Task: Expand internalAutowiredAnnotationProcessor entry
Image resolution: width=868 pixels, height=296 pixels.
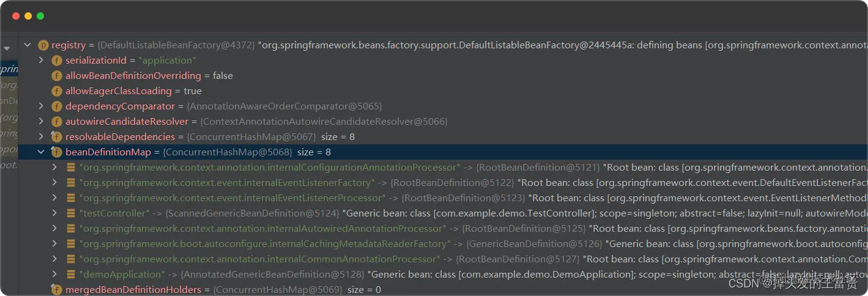Action: coord(55,229)
